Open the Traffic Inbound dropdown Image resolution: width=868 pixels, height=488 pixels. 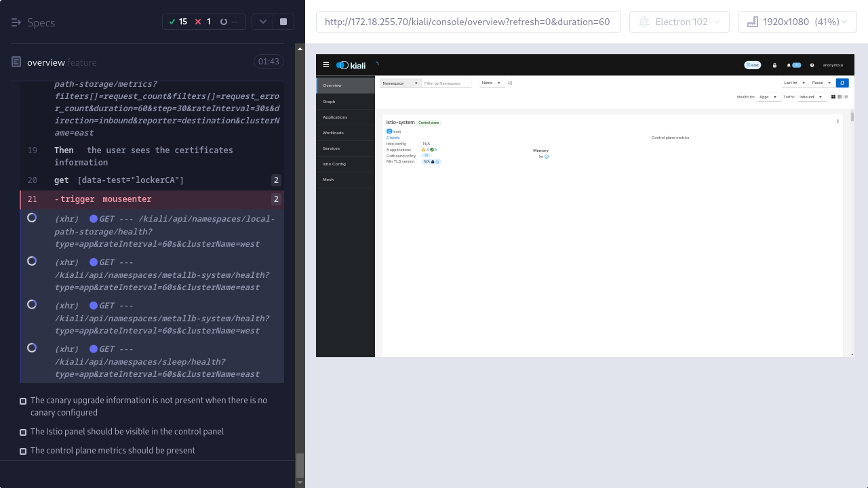click(x=812, y=97)
